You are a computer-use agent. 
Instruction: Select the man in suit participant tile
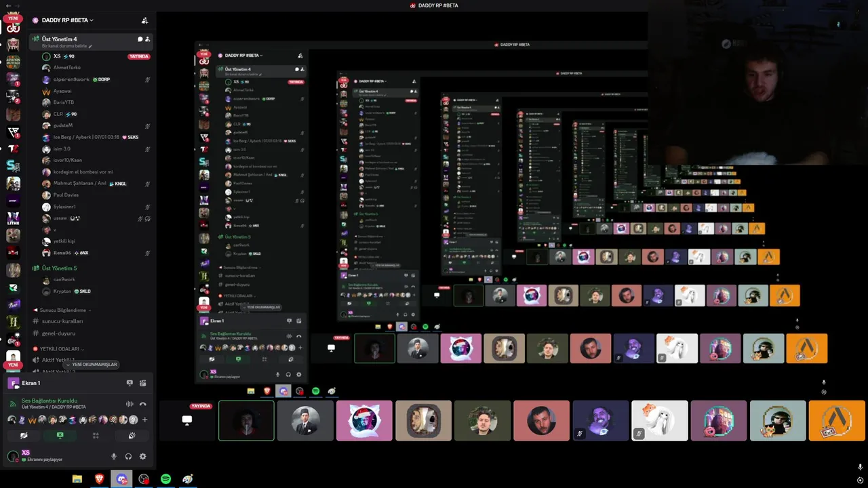point(305,420)
